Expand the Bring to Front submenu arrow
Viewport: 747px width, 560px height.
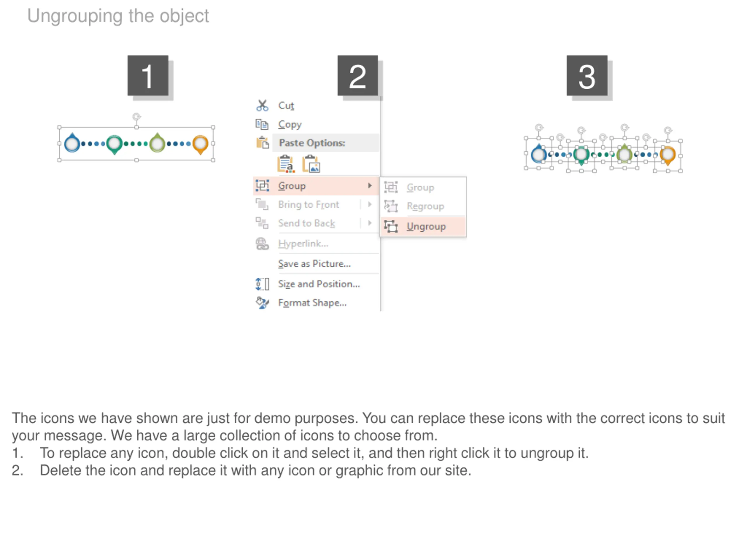[x=370, y=204]
